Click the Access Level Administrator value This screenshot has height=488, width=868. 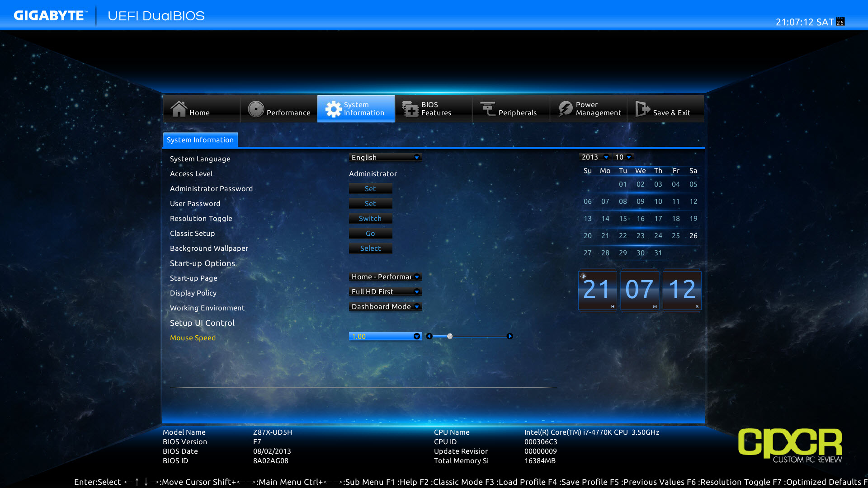[373, 174]
